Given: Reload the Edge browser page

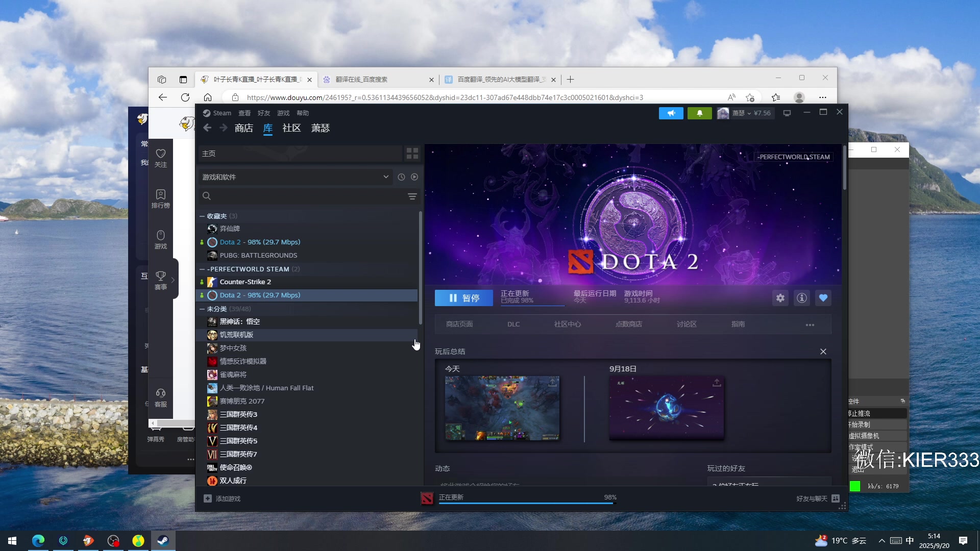Looking at the screenshot, I should click(x=185, y=97).
